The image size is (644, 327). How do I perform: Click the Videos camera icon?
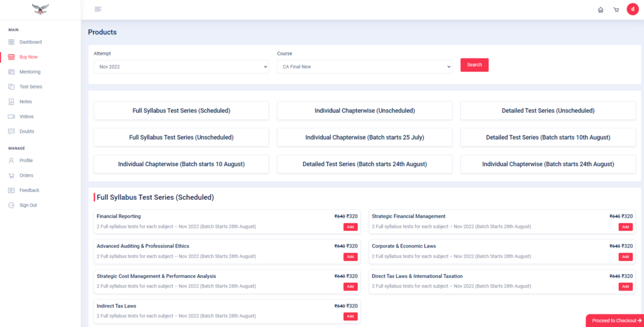click(x=11, y=116)
